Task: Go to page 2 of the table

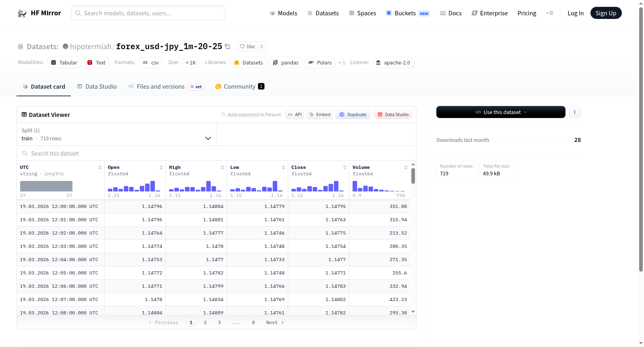Action: [205, 322]
